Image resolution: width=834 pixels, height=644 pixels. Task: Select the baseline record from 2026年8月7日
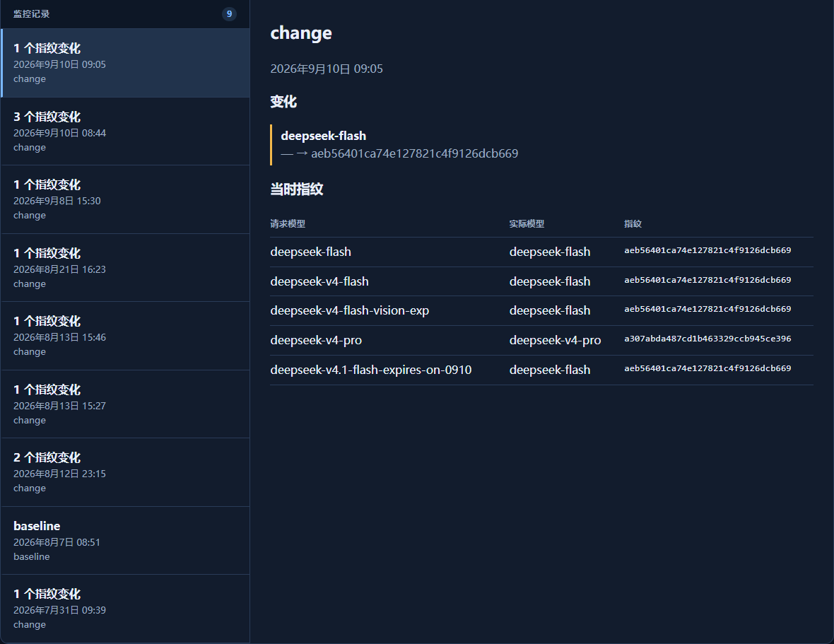tap(126, 540)
